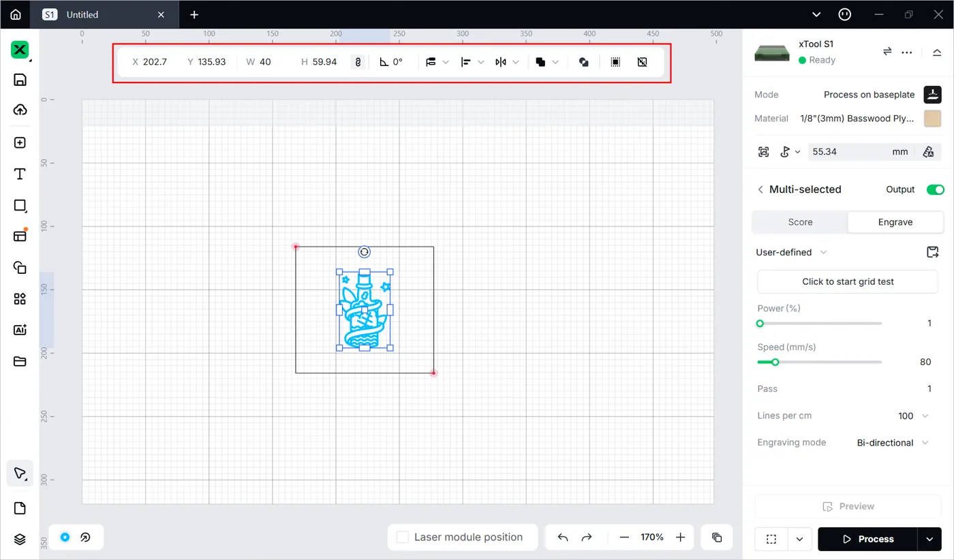Click the Process on baseplate mode icon
This screenshot has width=954, height=560.
(x=932, y=95)
